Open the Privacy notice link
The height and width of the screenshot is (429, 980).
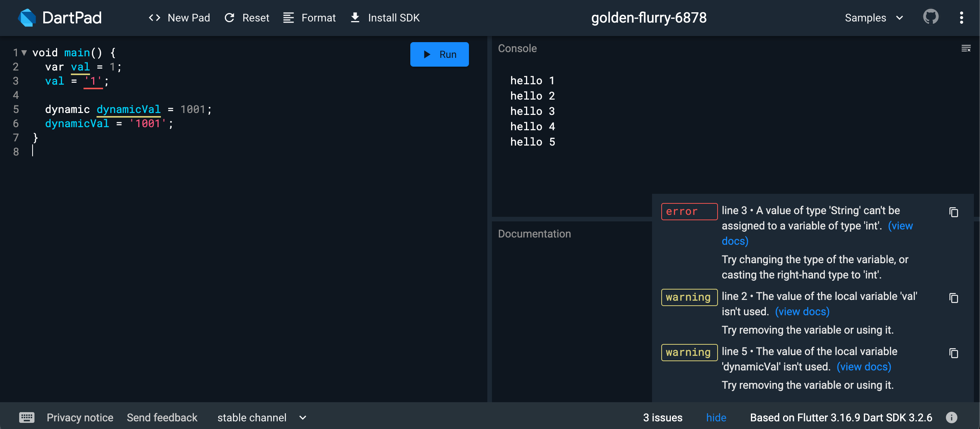pos(80,418)
